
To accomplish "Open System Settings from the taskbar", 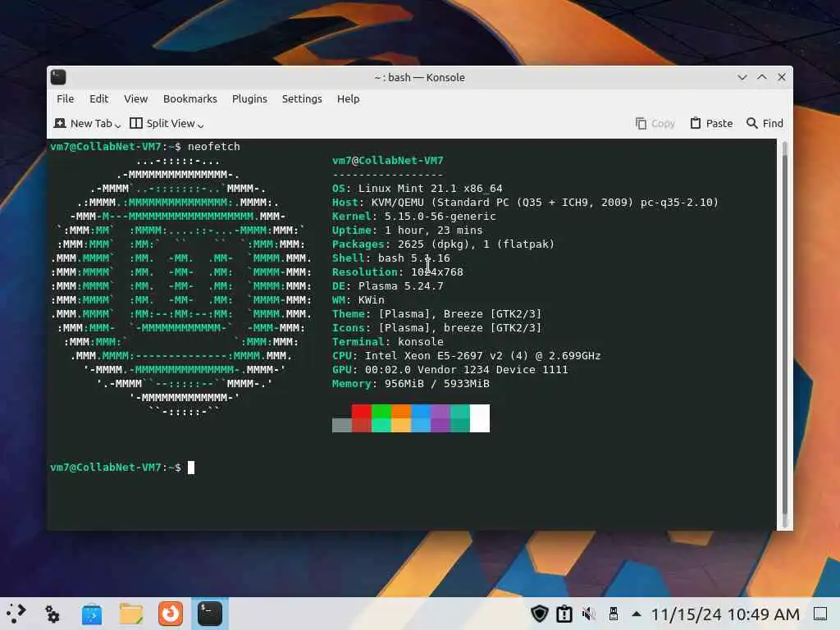I will (x=52, y=614).
